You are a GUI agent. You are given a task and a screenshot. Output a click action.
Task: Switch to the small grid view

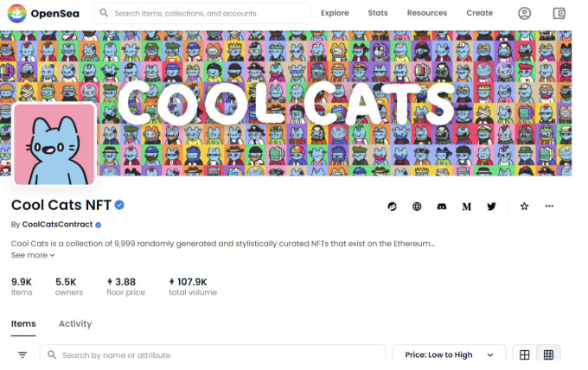pos(548,354)
